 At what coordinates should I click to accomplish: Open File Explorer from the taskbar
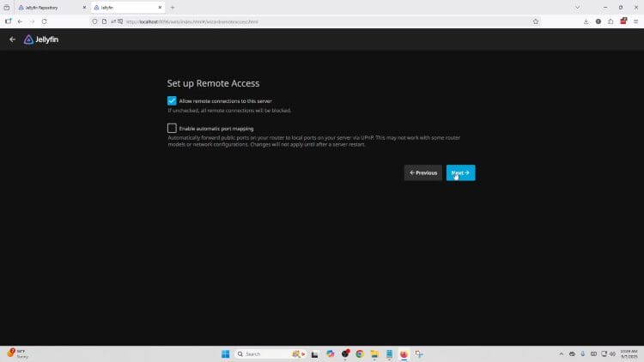(x=374, y=353)
